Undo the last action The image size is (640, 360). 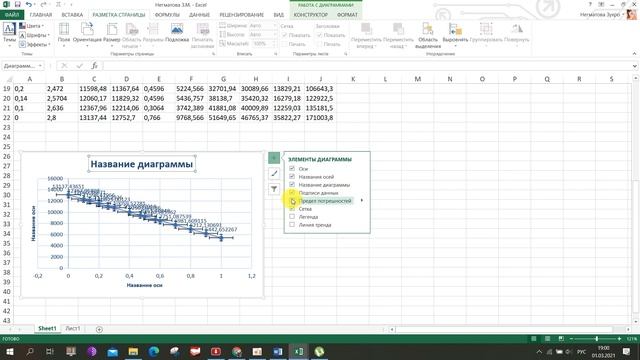click(x=29, y=4)
